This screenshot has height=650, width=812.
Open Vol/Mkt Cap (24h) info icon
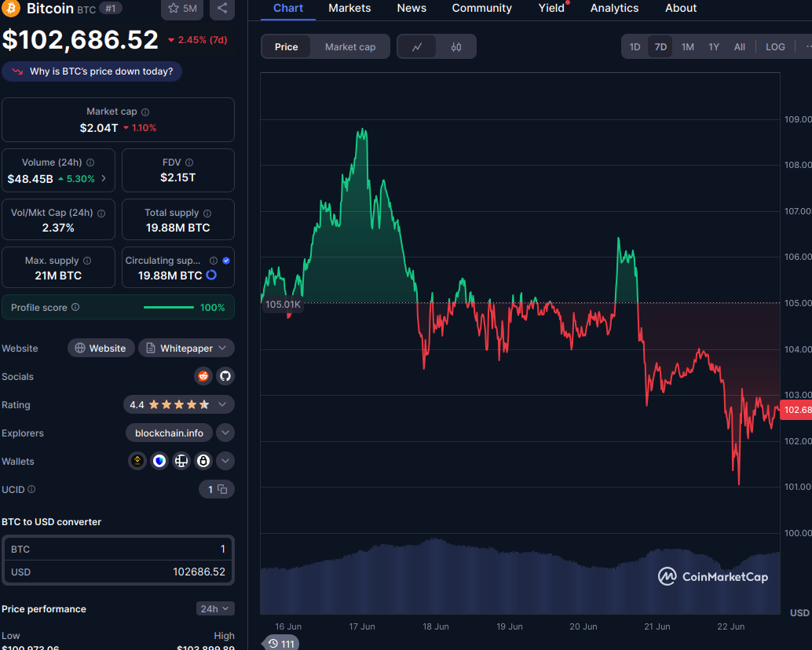[x=101, y=214]
